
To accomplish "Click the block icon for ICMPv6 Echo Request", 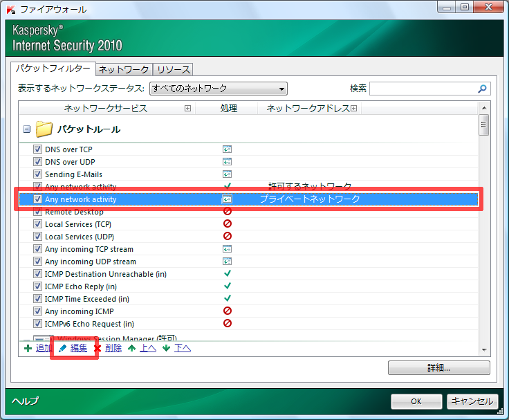I will click(x=228, y=324).
